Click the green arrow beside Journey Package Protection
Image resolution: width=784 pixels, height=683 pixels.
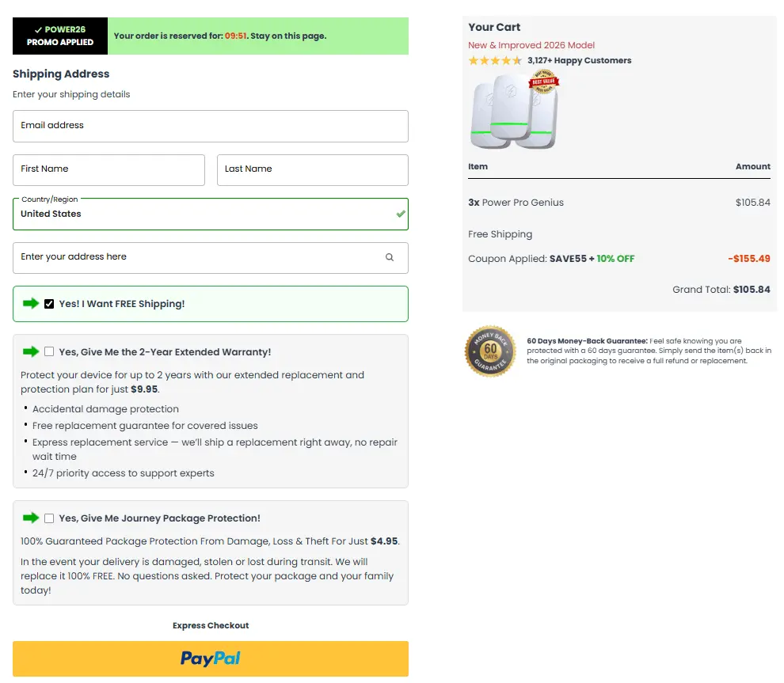click(x=30, y=518)
